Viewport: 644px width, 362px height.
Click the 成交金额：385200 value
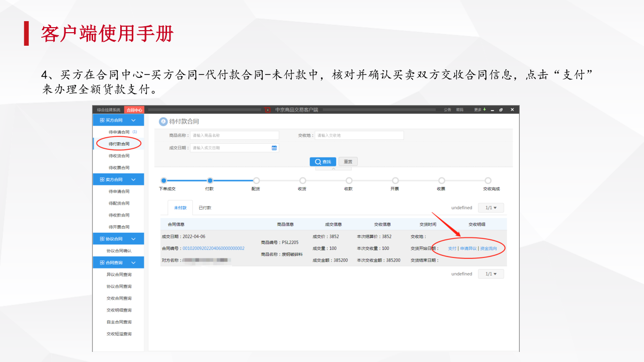click(x=330, y=260)
